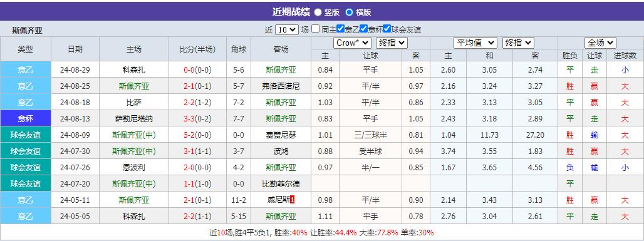This screenshot has width=644, height=241.
Task: Click the handicap 三/三球半
Action: [370, 135]
